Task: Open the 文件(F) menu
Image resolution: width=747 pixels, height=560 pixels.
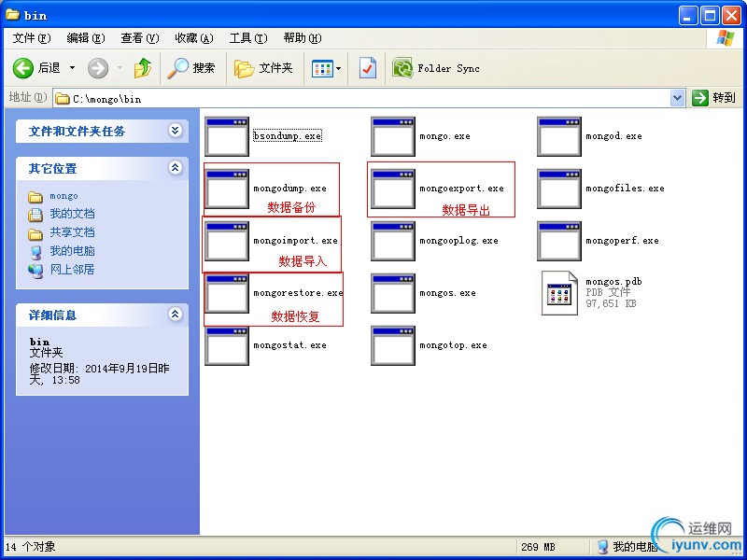Action: (32, 38)
